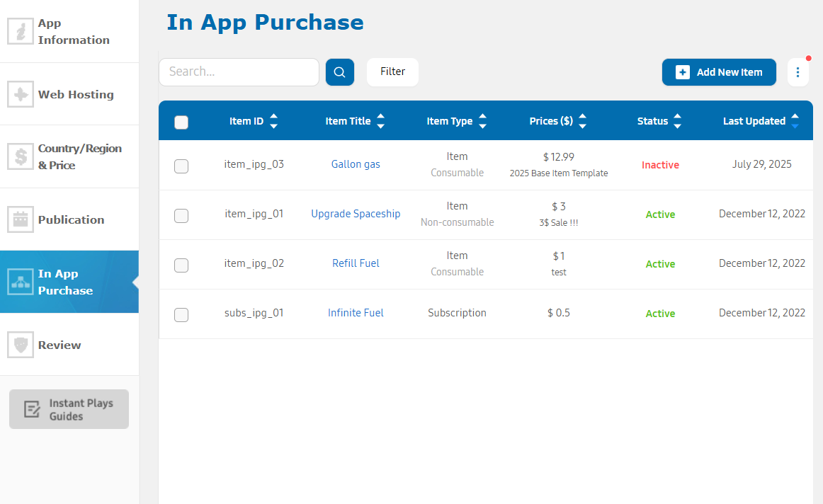Image resolution: width=823 pixels, height=504 pixels.
Task: Check the box for subs_ipg_01
Action: tap(181, 315)
